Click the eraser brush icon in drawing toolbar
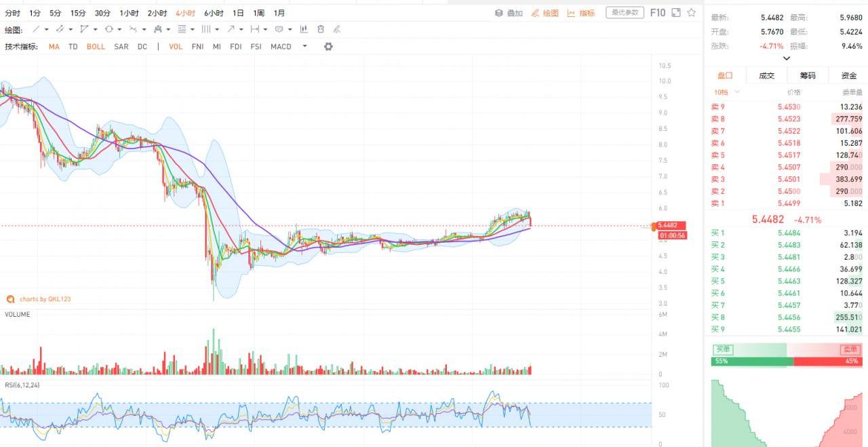This screenshot has width=868, height=447. pyautogui.click(x=337, y=29)
